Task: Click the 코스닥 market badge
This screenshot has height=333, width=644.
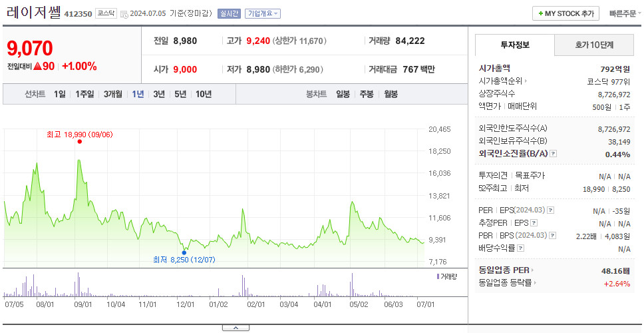Action: (106, 13)
